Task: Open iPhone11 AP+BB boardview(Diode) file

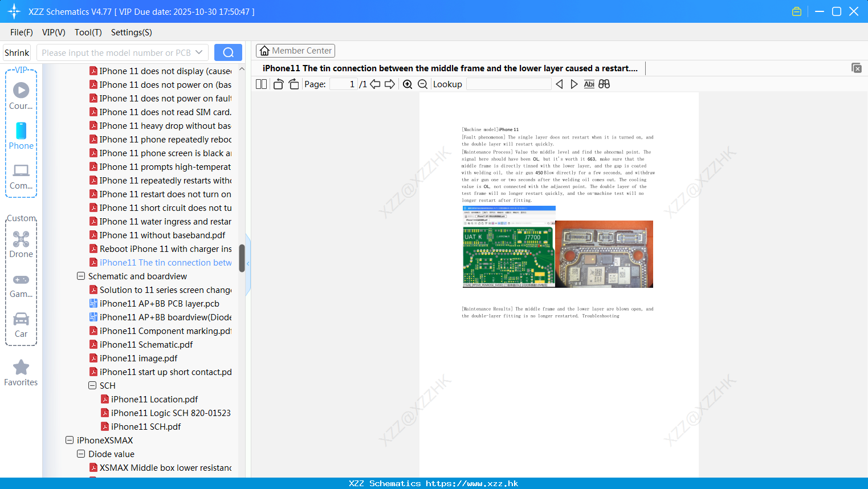Action: click(161, 317)
